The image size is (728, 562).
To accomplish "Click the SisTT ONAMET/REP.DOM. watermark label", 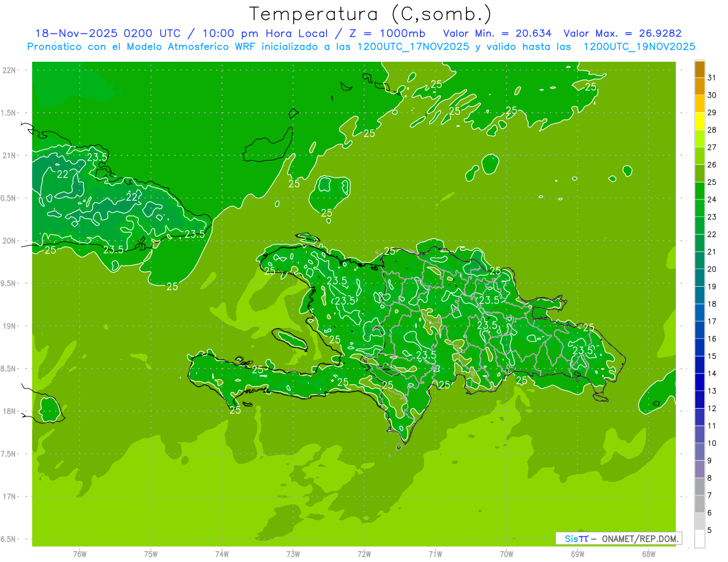I will [618, 538].
